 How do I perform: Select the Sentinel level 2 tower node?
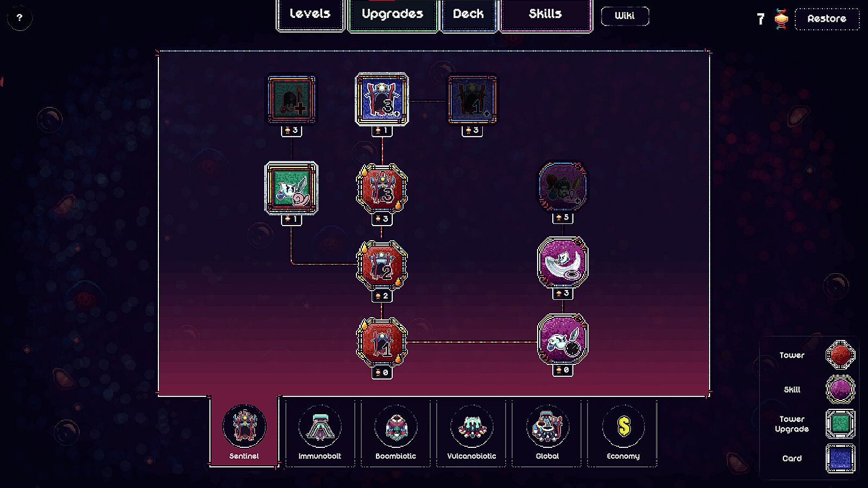(x=382, y=265)
